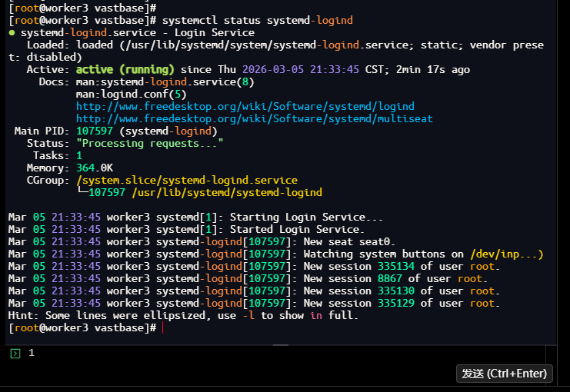The height and width of the screenshot is (392, 570).
Task: Click the Tasks value 1
Action: 79,156
